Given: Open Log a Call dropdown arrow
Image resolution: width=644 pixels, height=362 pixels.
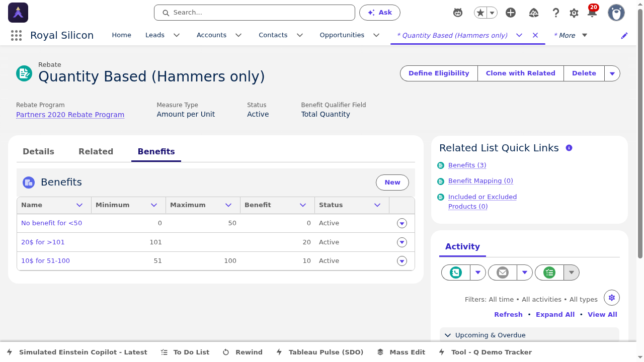Looking at the screenshot, I should tap(478, 273).
